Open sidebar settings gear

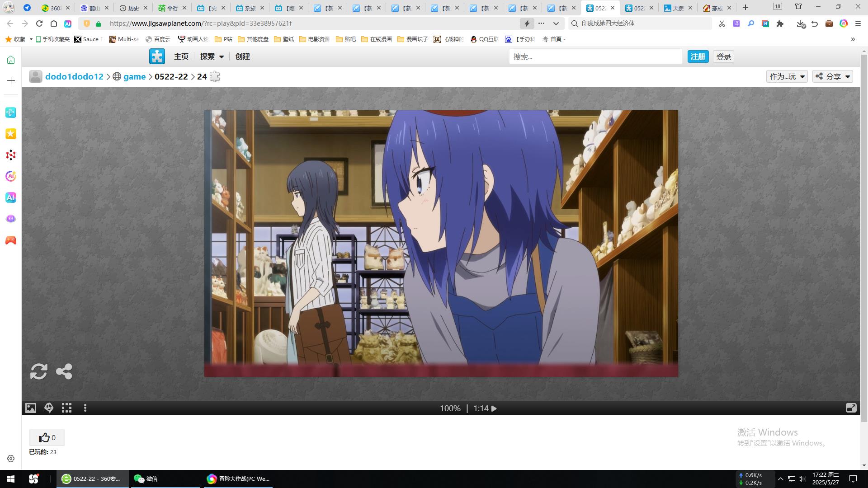tap(11, 459)
